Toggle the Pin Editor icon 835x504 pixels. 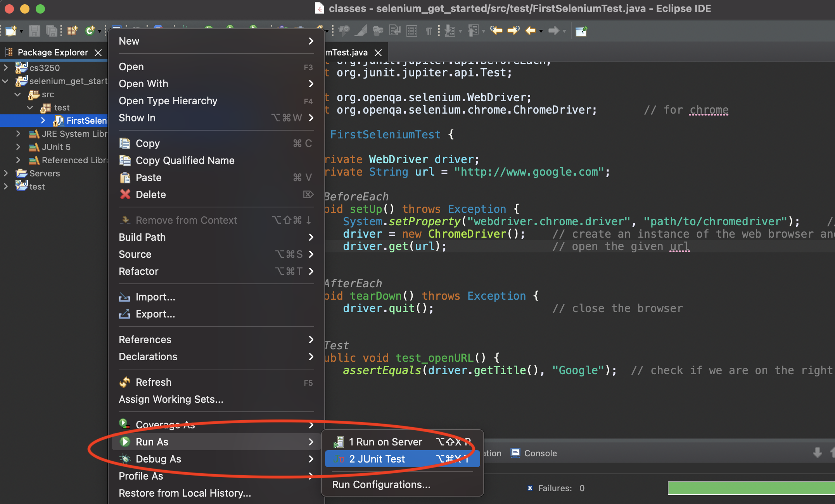tap(581, 31)
